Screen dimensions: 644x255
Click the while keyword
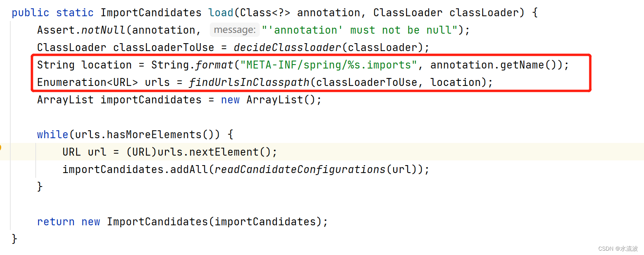(53, 135)
